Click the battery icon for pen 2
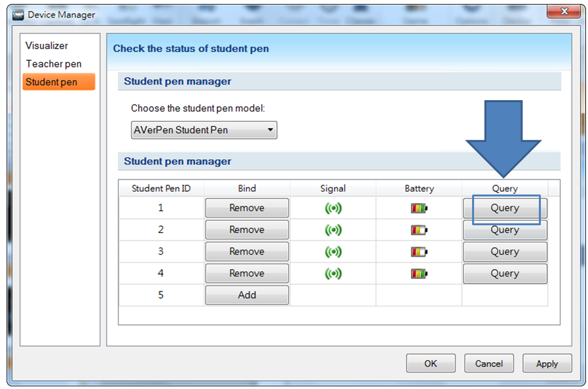588x389 pixels. 418,231
